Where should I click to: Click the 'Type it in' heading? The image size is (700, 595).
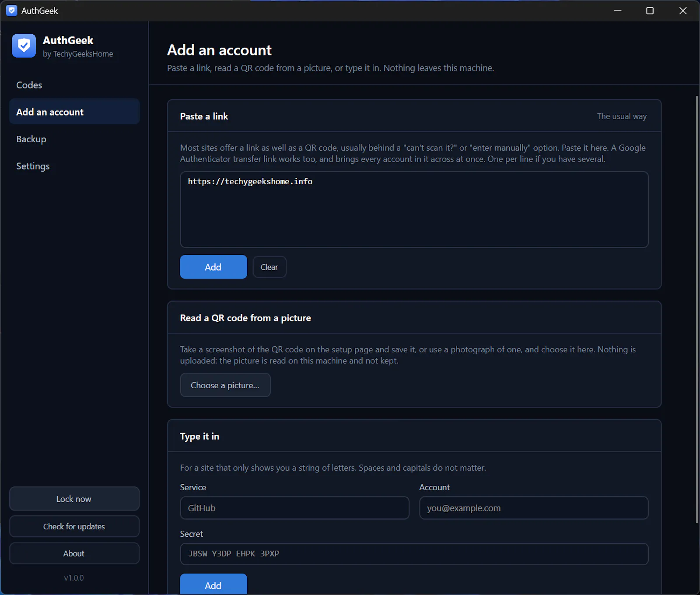[x=199, y=437]
